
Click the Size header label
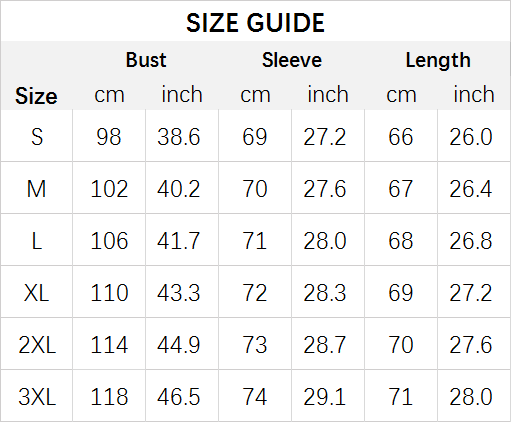(36, 96)
